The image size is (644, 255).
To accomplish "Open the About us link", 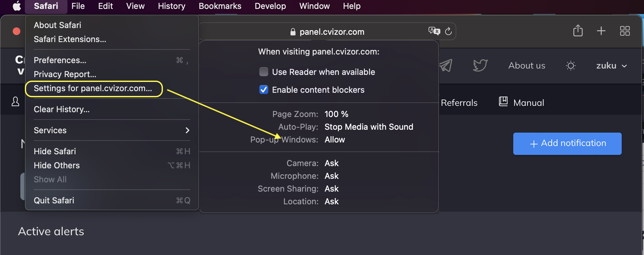I will [x=527, y=66].
